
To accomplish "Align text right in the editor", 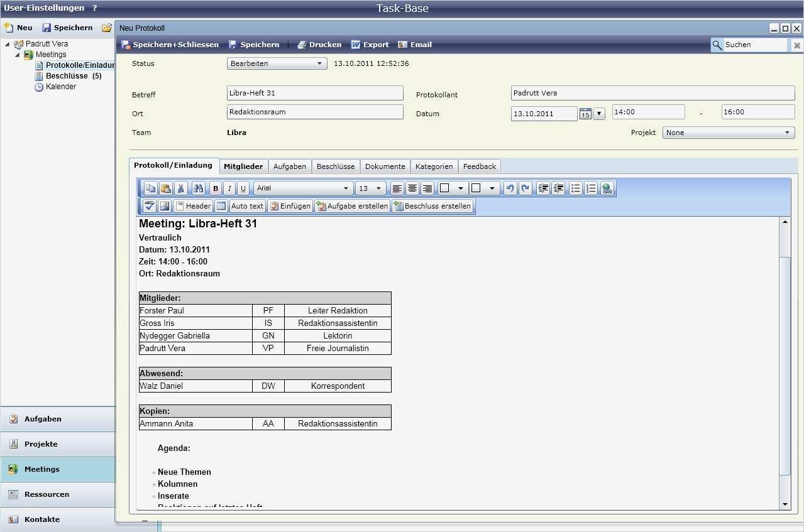I will 427,188.
